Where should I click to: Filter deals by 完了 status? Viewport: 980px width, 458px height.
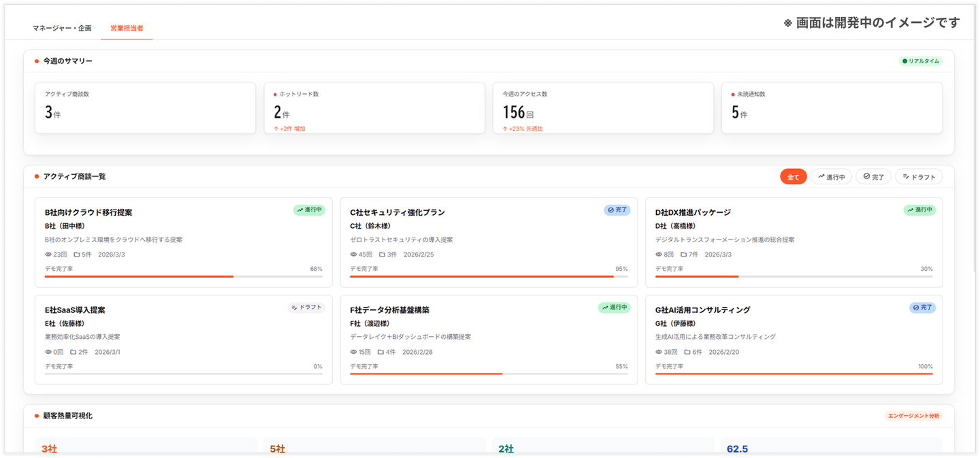click(x=873, y=177)
